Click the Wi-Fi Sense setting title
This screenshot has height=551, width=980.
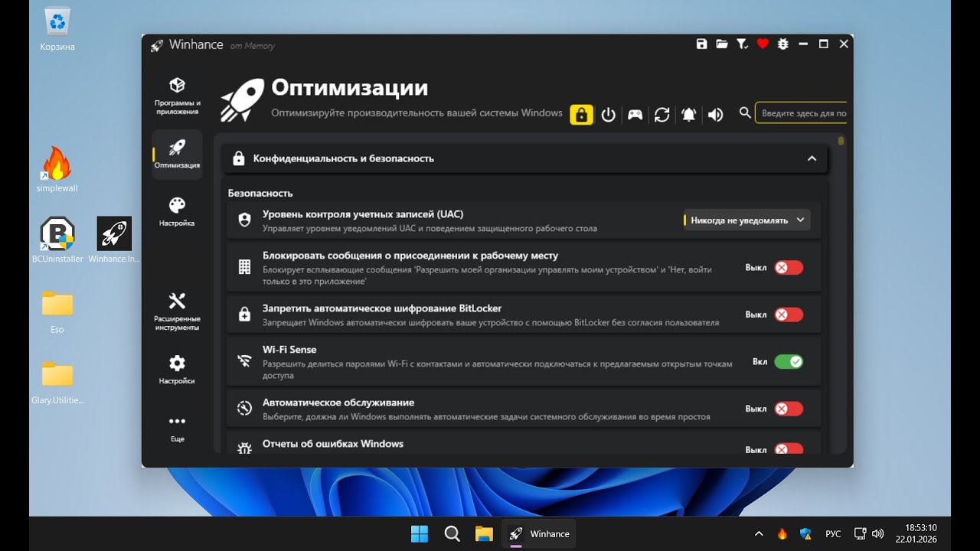(x=289, y=350)
